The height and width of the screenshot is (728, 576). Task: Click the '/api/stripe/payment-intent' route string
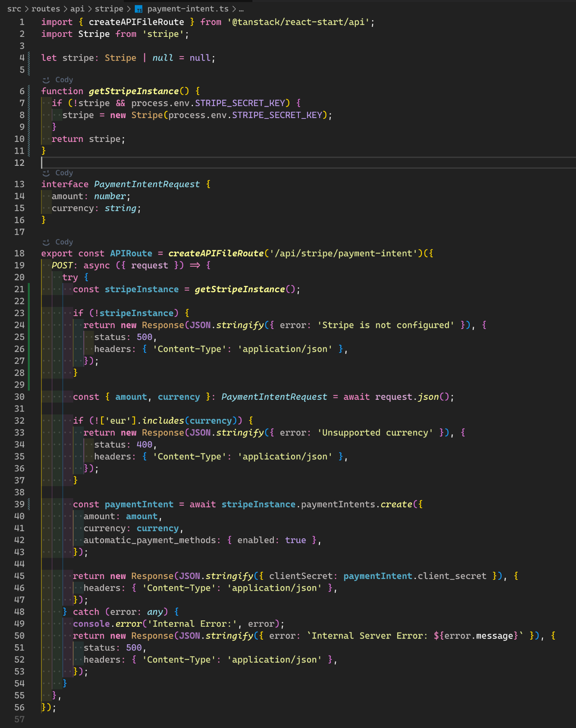pyautogui.click(x=343, y=253)
